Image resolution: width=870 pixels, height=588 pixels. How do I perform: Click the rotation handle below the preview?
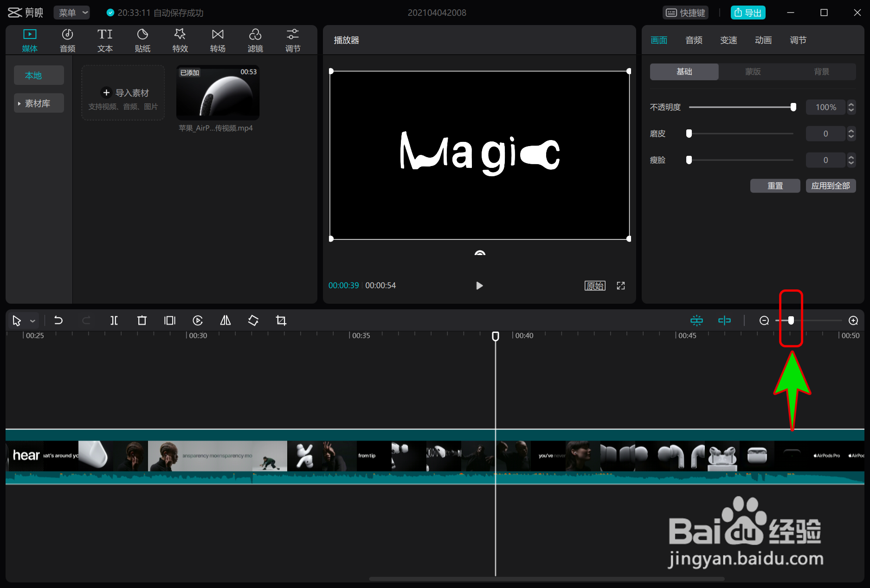[480, 253]
